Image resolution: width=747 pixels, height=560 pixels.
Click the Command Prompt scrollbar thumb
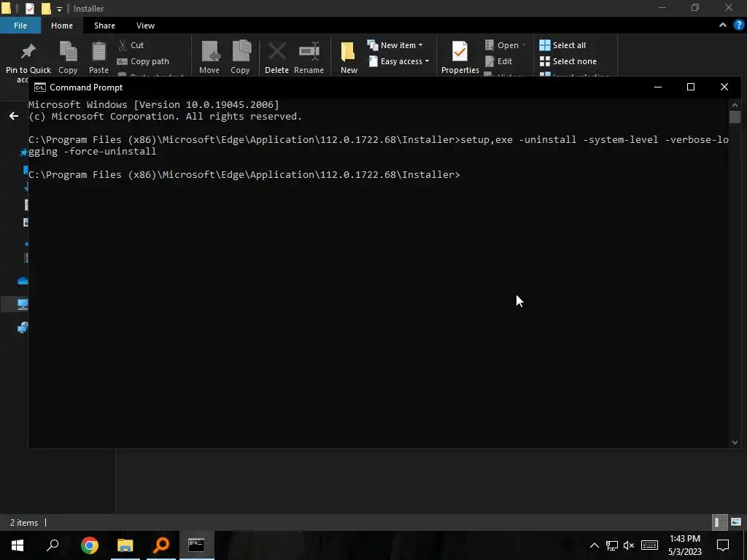pyautogui.click(x=735, y=117)
